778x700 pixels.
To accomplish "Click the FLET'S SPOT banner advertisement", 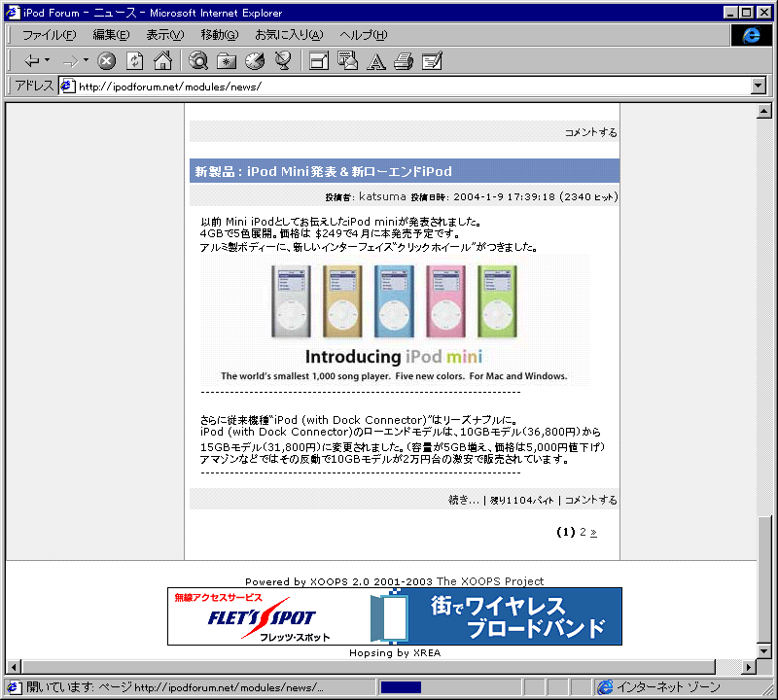I will [x=395, y=616].
